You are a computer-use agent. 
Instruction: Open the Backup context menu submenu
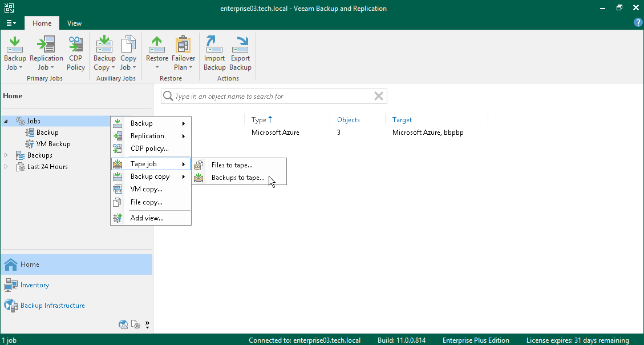151,123
